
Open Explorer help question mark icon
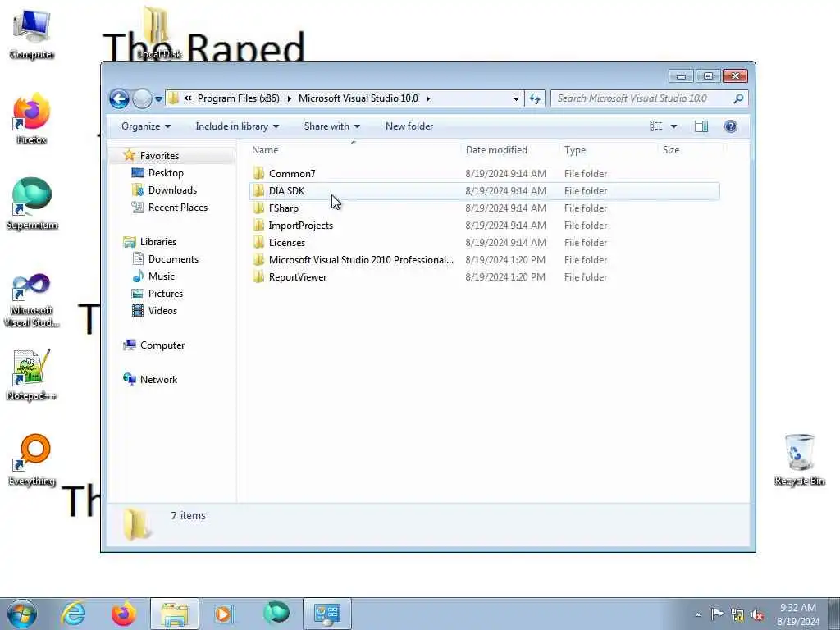730,126
